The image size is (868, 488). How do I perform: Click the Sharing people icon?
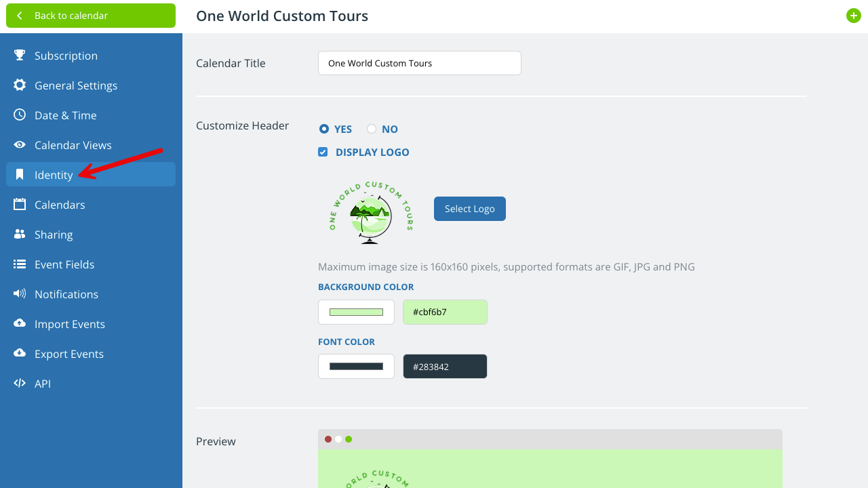pos(20,234)
